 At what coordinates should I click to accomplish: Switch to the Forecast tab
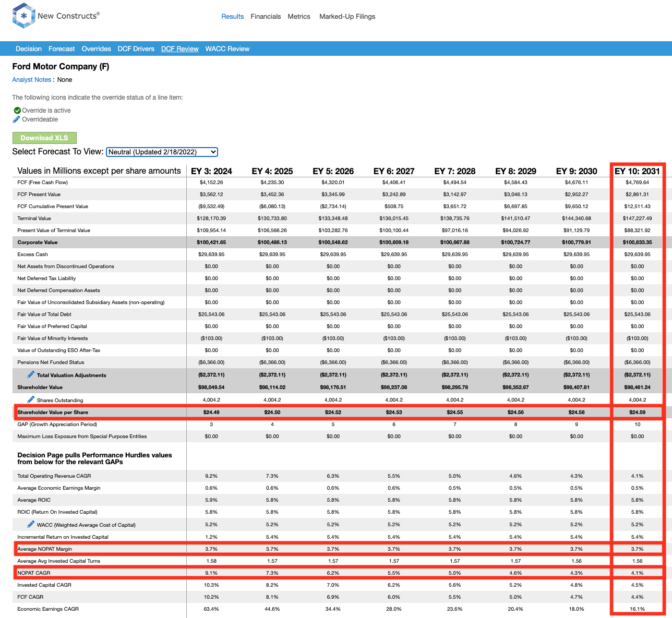click(62, 49)
